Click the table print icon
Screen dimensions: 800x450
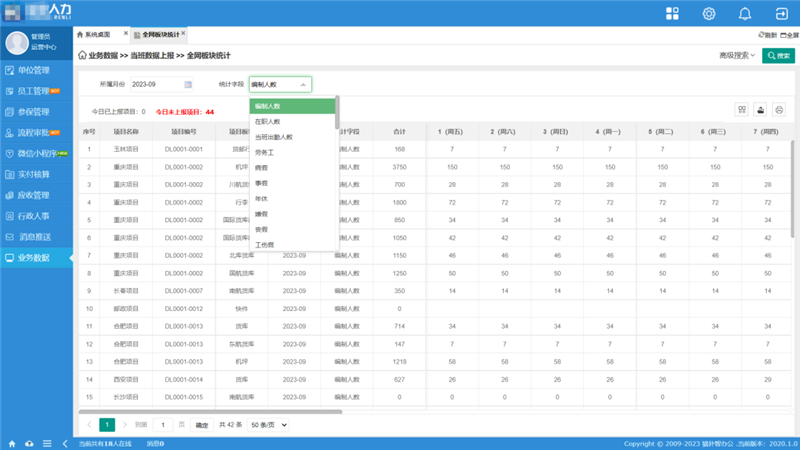click(779, 110)
